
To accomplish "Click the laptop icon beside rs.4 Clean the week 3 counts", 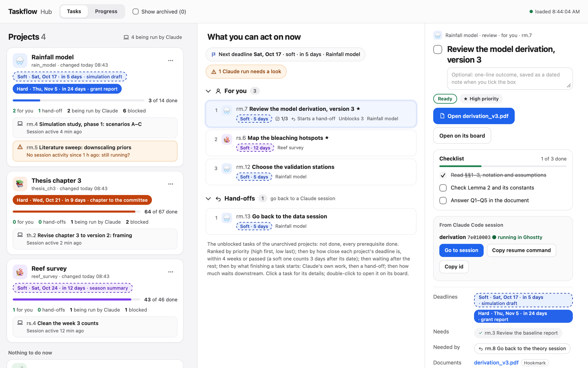I will click(20, 323).
